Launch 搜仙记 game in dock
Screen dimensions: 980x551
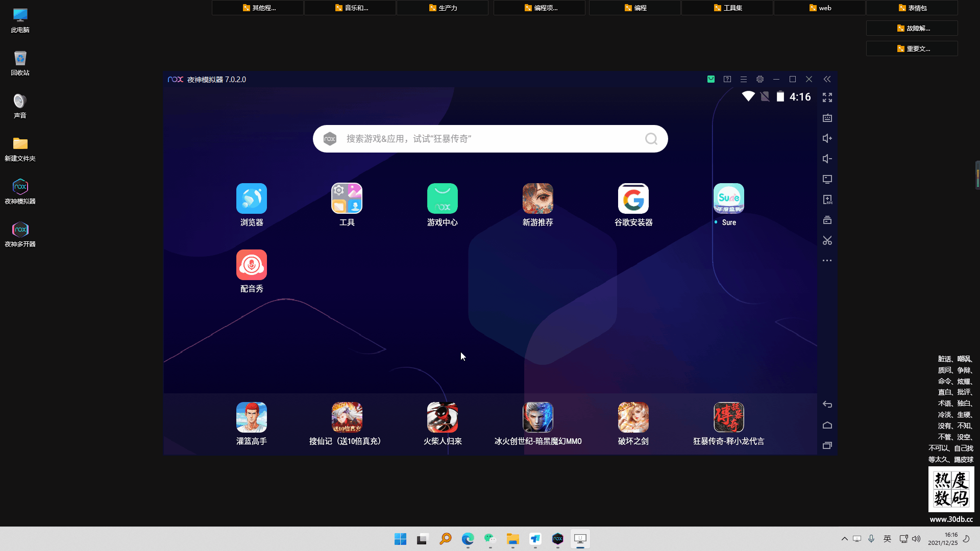pos(347,417)
